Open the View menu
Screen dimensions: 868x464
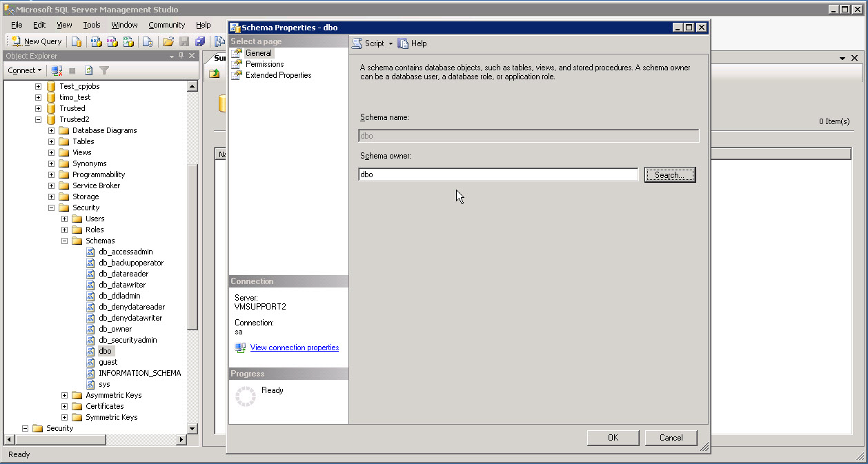tap(64, 25)
